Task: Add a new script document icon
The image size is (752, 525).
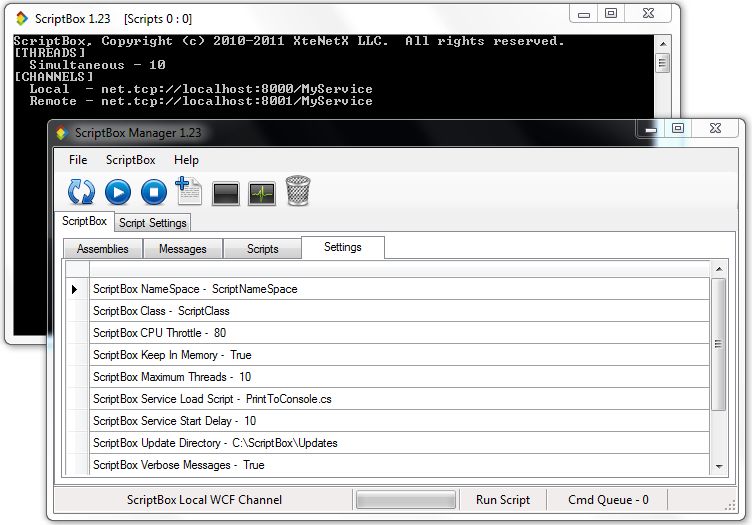Action: click(189, 191)
